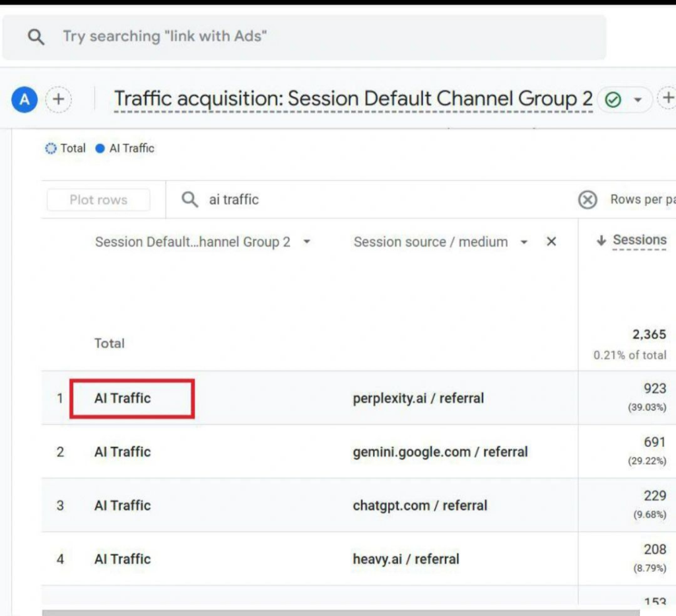Toggle the 'AI Traffic' legend item
The image size is (676, 616).
tap(125, 149)
